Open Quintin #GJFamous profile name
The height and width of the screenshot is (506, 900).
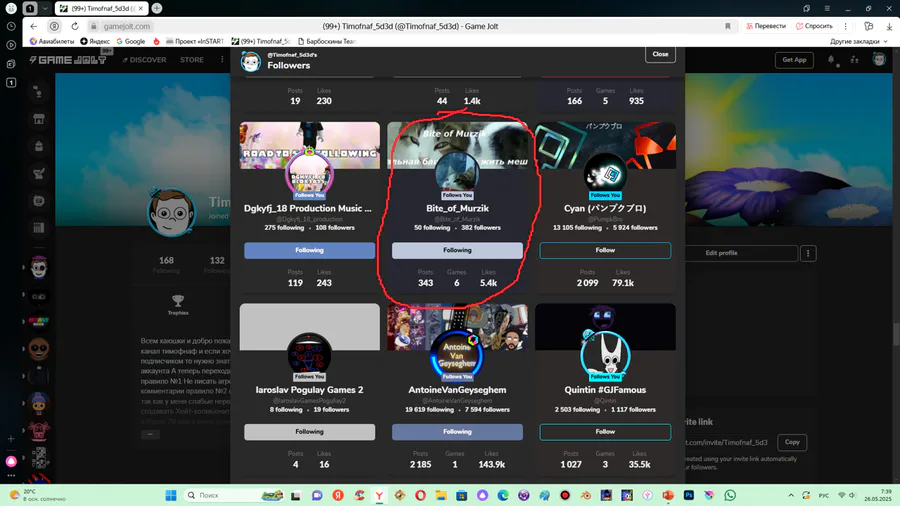pyautogui.click(x=605, y=390)
